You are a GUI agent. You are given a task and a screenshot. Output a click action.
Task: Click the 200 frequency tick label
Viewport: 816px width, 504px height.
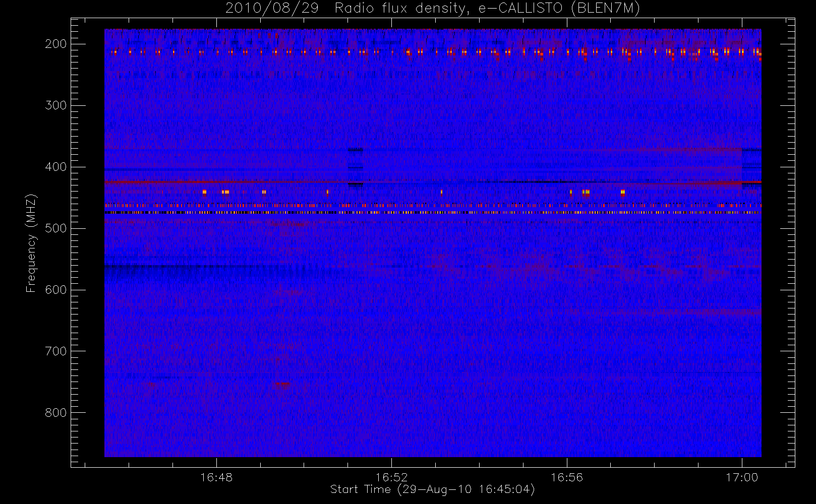coord(56,44)
